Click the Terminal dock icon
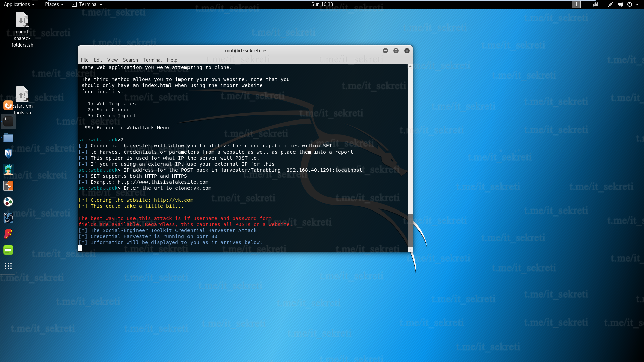This screenshot has height=362, width=644. pyautogui.click(x=8, y=121)
